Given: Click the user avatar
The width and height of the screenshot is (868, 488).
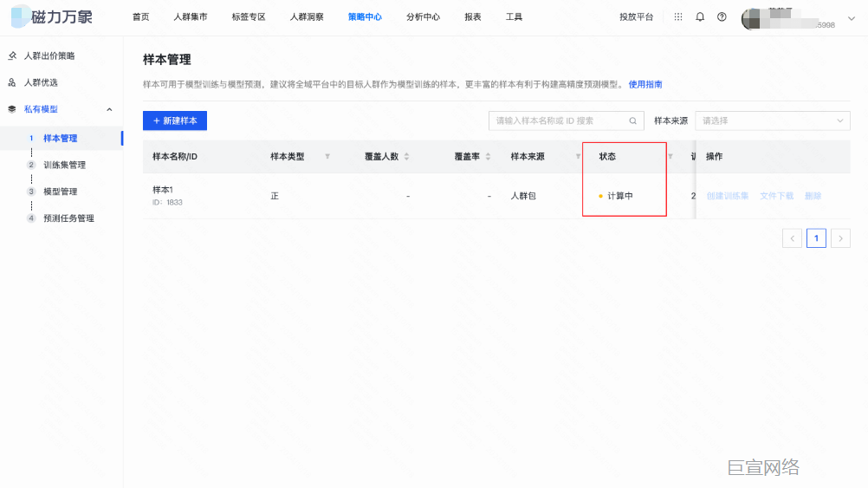Looking at the screenshot, I should pos(751,19).
